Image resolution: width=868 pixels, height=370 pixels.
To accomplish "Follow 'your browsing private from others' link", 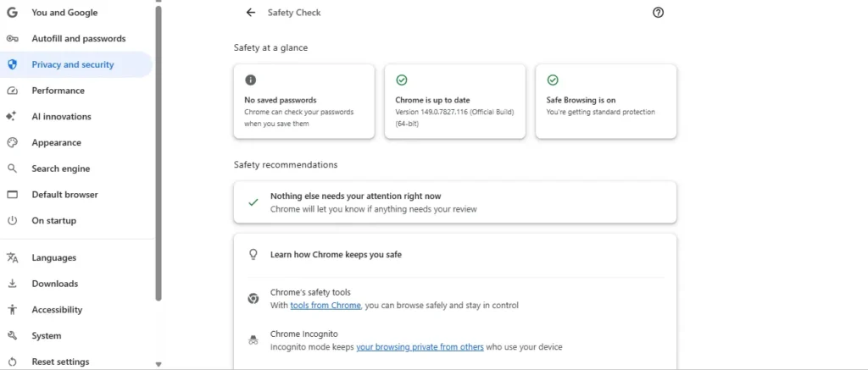I will (420, 347).
